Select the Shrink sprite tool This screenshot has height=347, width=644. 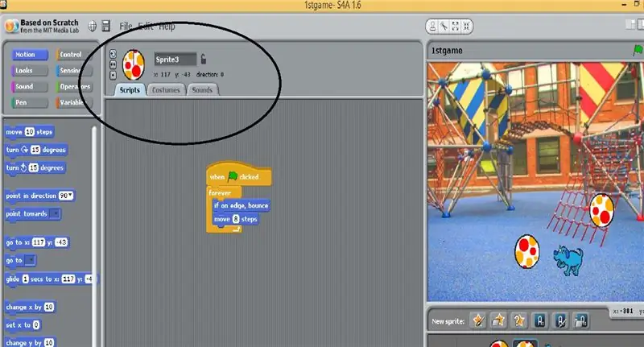[466, 27]
